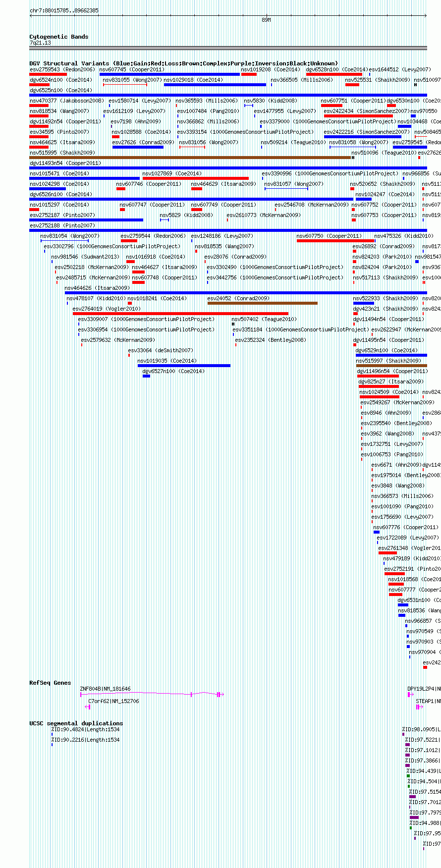Click nsv464626 (Itsara2009) label
441x868 pixels.
coord(97,288)
